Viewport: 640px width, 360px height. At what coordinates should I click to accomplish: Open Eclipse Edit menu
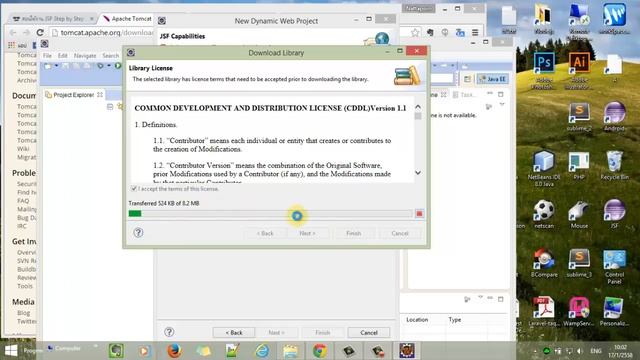(x=62, y=56)
